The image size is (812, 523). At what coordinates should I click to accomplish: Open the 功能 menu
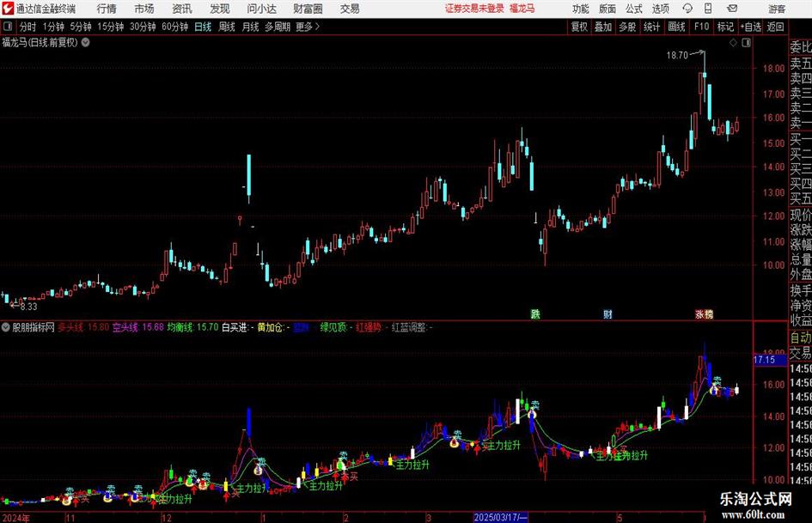tap(581, 9)
